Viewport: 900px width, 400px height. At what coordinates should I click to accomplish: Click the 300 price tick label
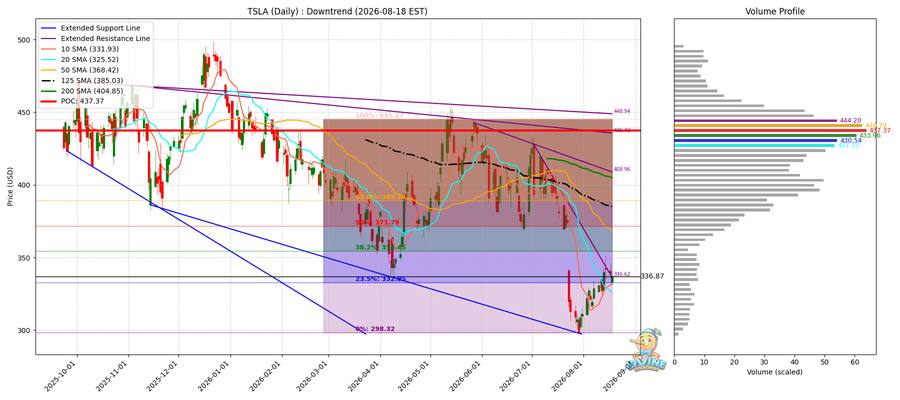25,331
